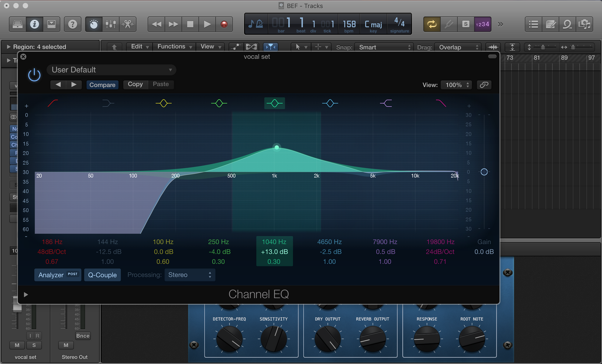
Task: Open the User Default preset dropdown
Action: (x=111, y=70)
